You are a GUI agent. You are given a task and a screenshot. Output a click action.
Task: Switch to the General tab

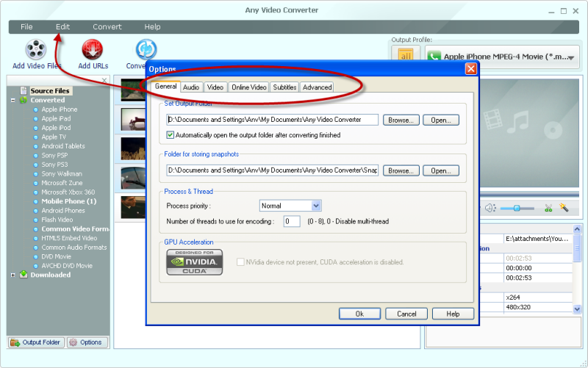tap(166, 86)
